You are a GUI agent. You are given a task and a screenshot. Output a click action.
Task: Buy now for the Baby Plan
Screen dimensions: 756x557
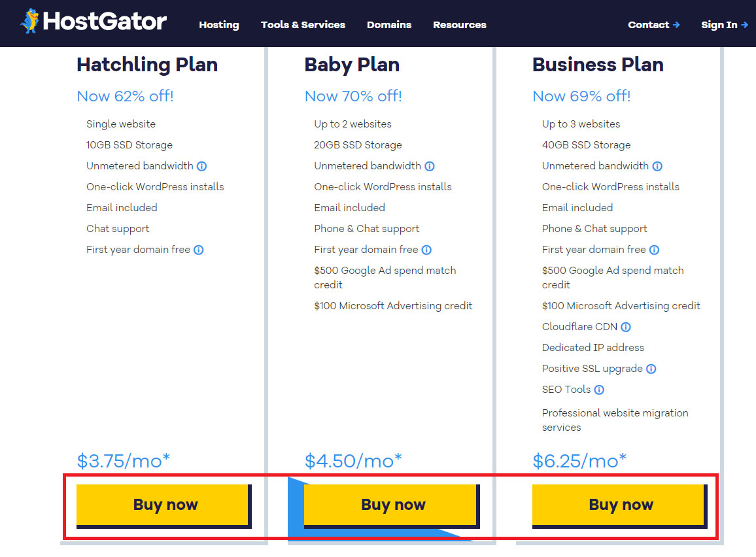click(x=392, y=506)
